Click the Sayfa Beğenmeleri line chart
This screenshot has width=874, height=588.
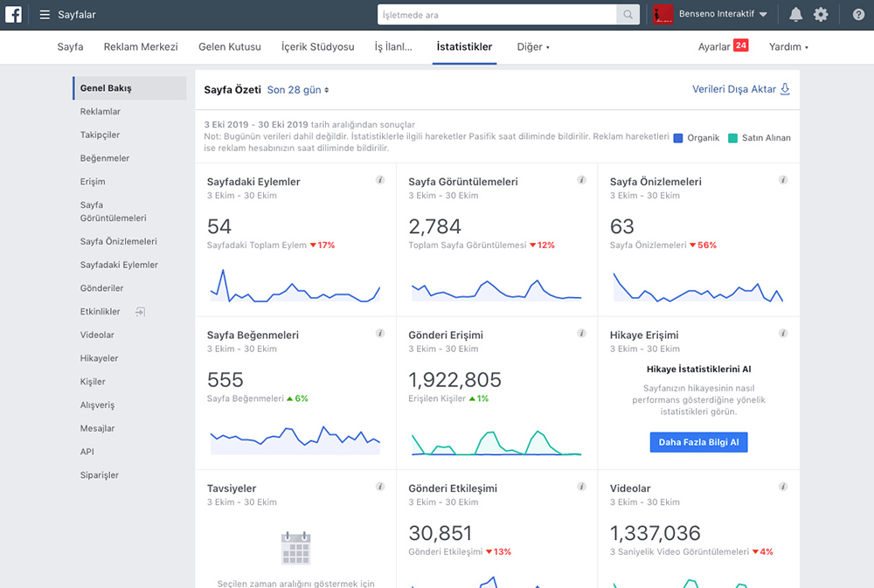pos(295,439)
